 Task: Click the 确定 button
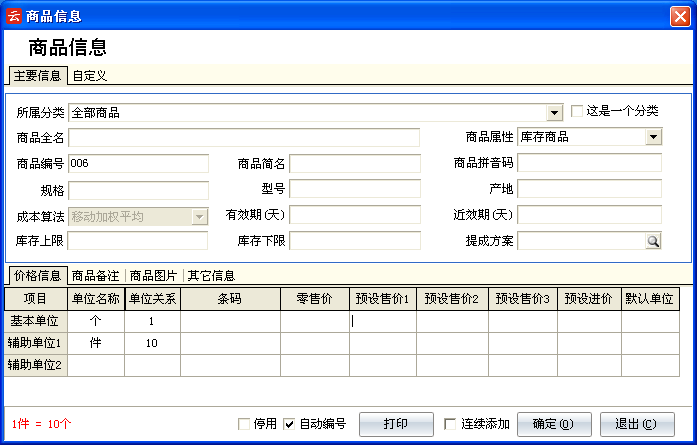pyautogui.click(x=553, y=424)
